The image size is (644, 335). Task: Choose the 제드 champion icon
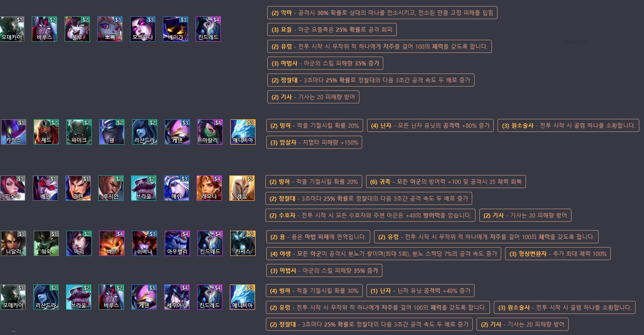pos(46,132)
